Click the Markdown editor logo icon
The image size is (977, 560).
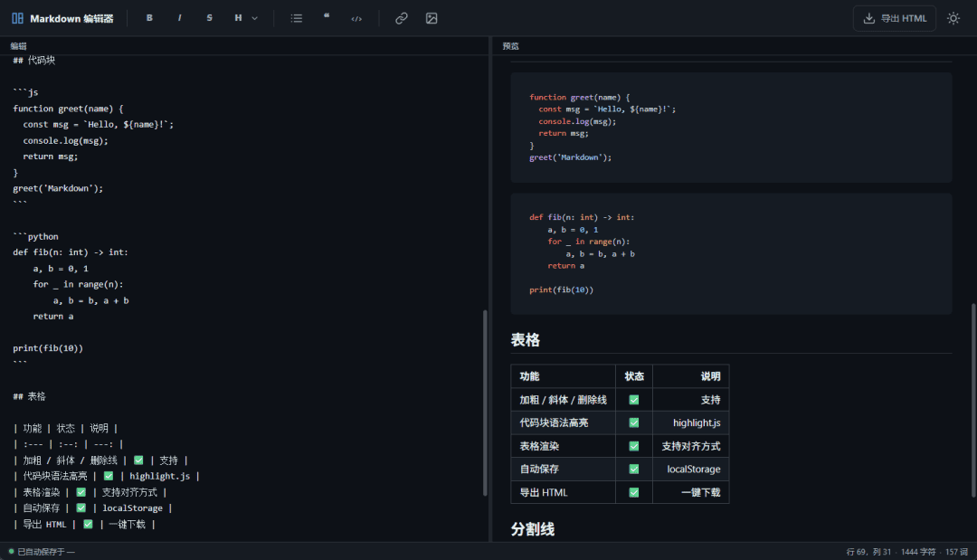pyautogui.click(x=17, y=19)
